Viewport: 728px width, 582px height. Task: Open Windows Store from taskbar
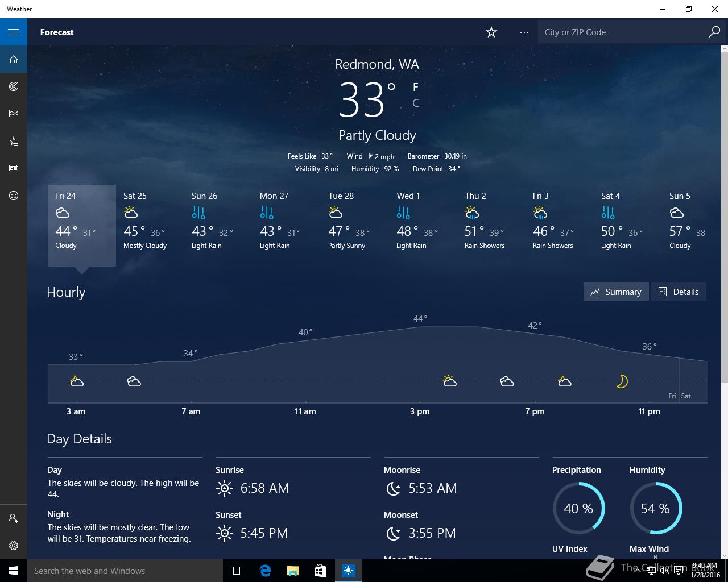(x=320, y=571)
